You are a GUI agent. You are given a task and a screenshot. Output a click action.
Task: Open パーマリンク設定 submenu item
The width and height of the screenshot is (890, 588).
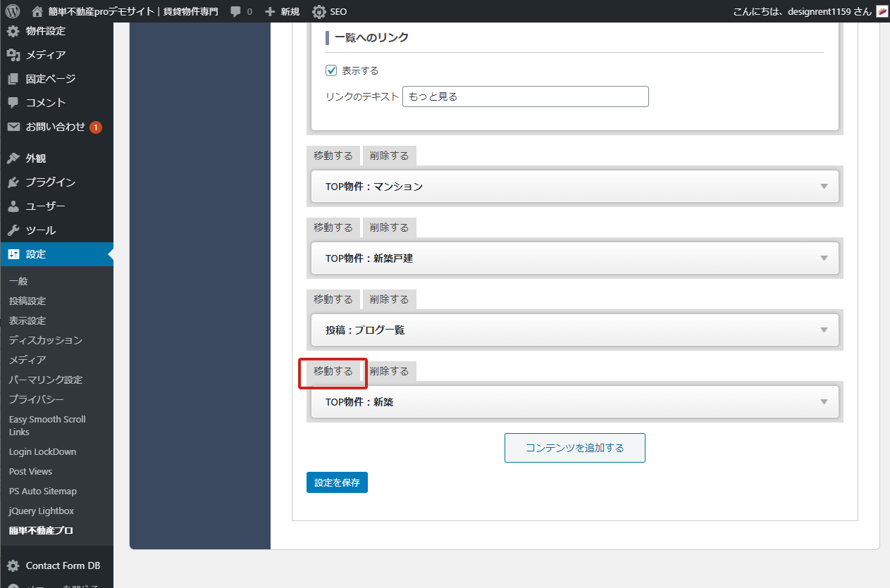(46, 380)
